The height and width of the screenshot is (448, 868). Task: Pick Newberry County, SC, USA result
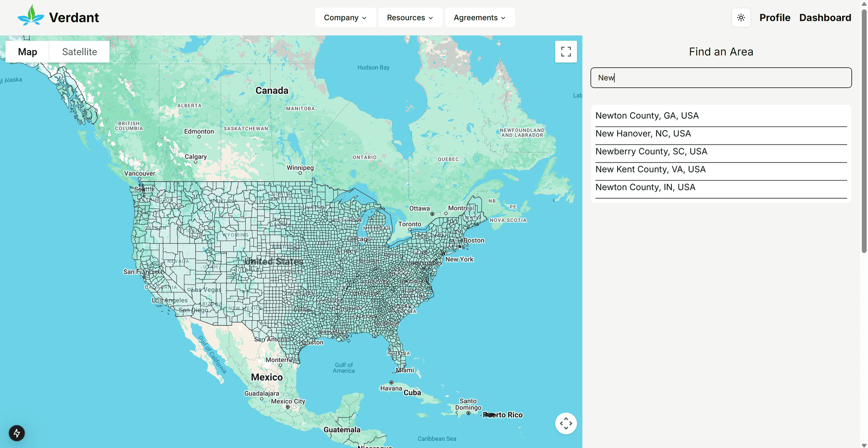pyautogui.click(x=651, y=152)
